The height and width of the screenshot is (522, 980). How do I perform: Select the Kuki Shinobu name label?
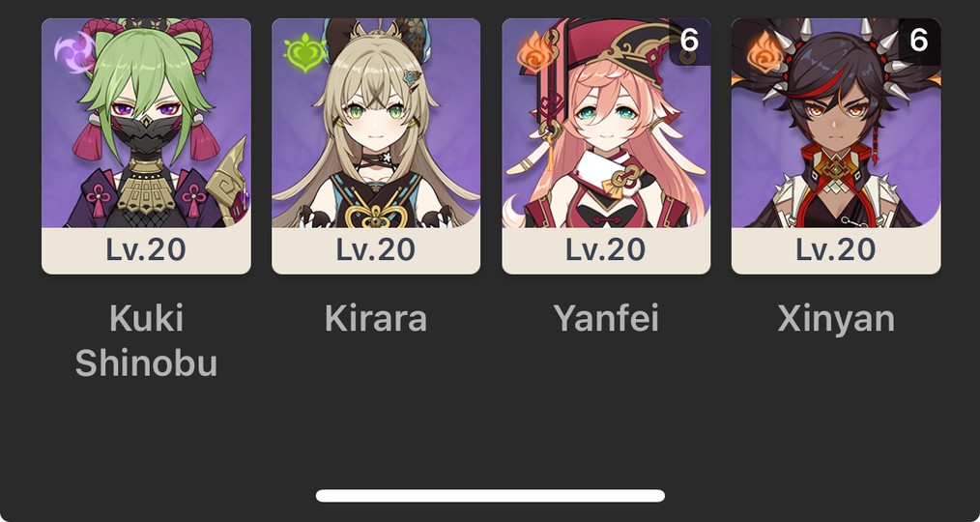(146, 340)
